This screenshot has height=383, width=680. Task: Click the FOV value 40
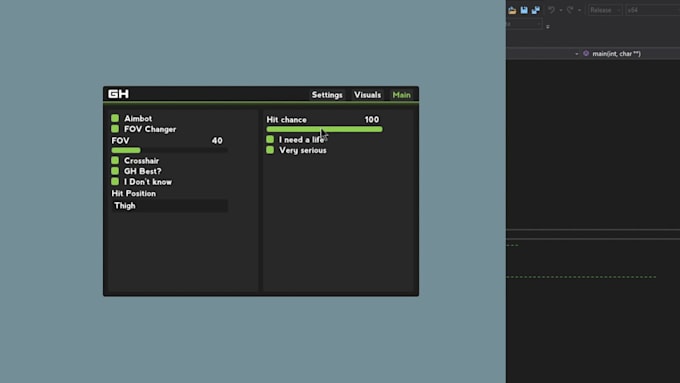pyautogui.click(x=217, y=141)
